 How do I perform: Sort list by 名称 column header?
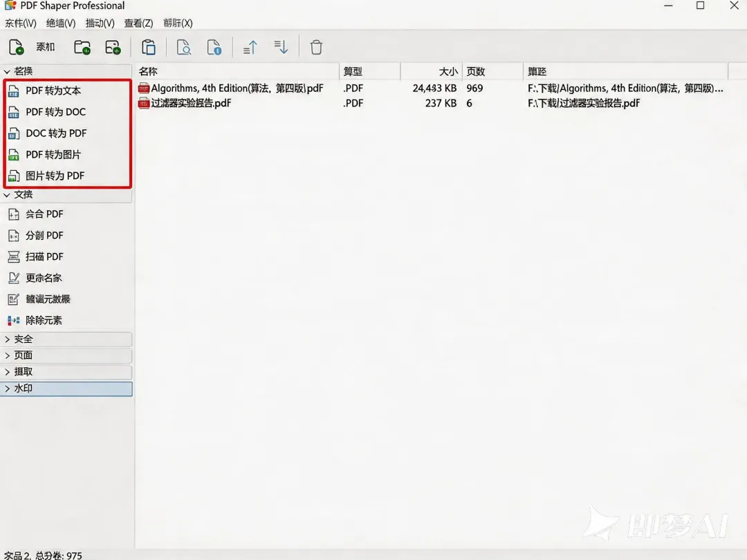click(237, 71)
